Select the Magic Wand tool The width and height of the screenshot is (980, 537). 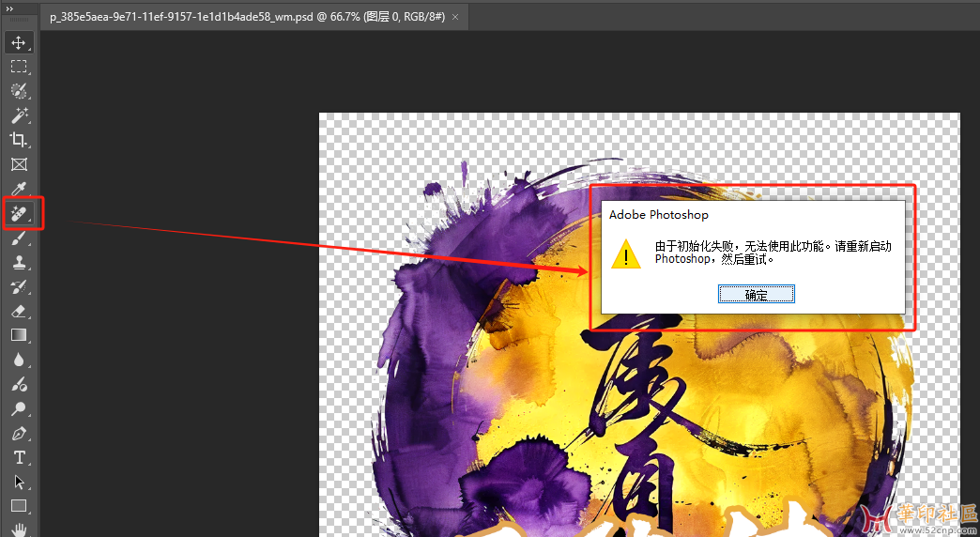tap(19, 115)
